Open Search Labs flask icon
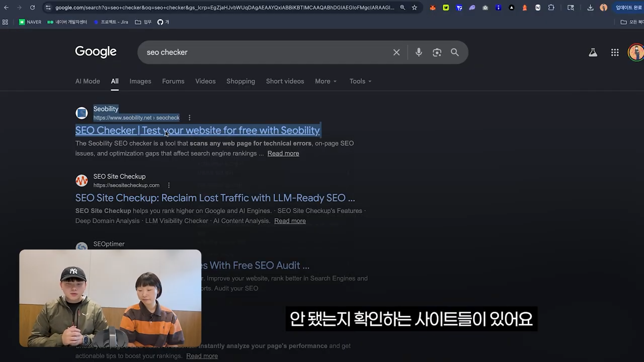The width and height of the screenshot is (644, 362). pyautogui.click(x=593, y=52)
